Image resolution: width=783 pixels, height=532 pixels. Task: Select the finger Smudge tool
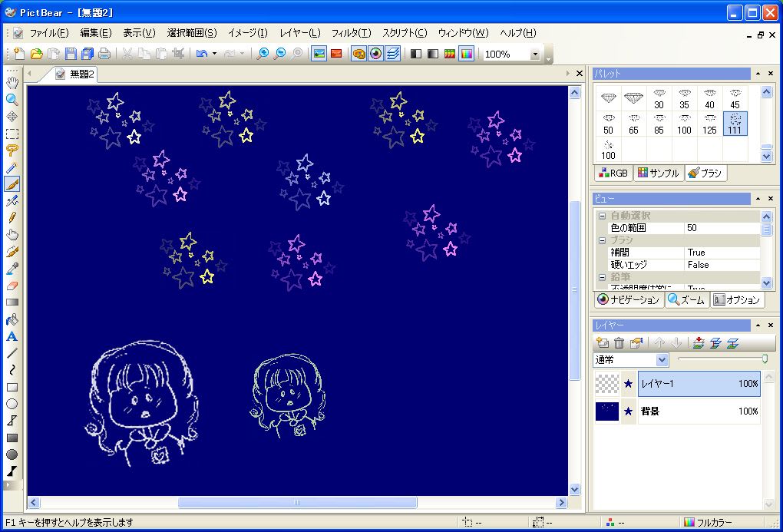(x=12, y=234)
